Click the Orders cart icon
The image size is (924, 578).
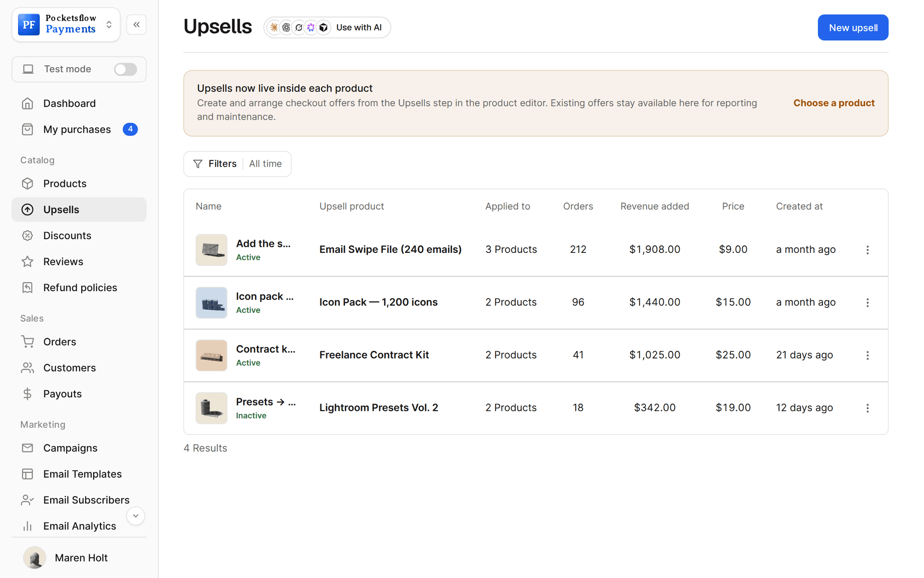click(x=28, y=342)
